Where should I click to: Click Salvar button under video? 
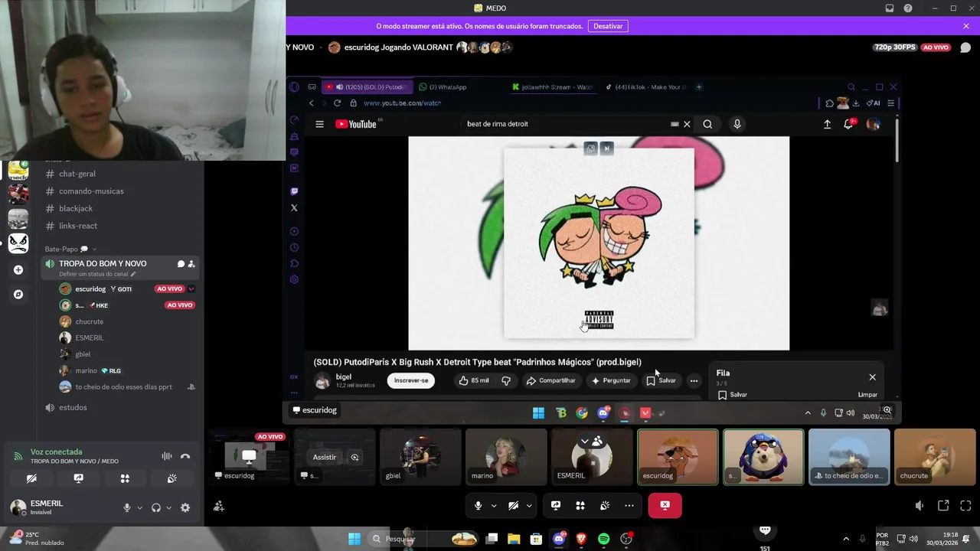661,380
